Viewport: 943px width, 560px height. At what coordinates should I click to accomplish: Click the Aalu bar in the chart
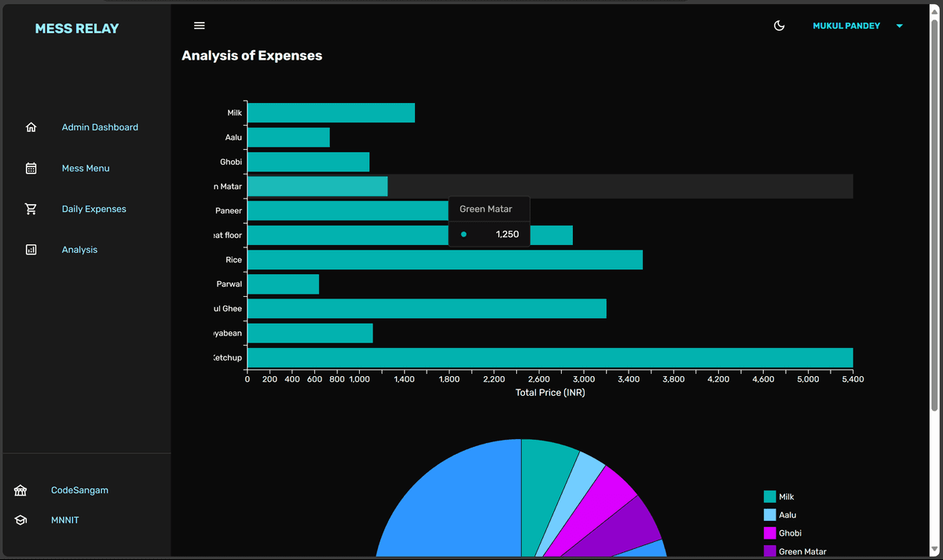[288, 137]
